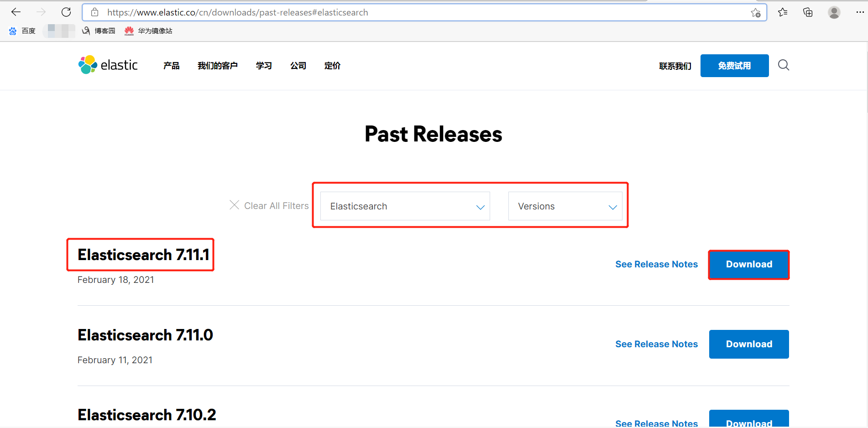Open the favorites list icon

(783, 12)
